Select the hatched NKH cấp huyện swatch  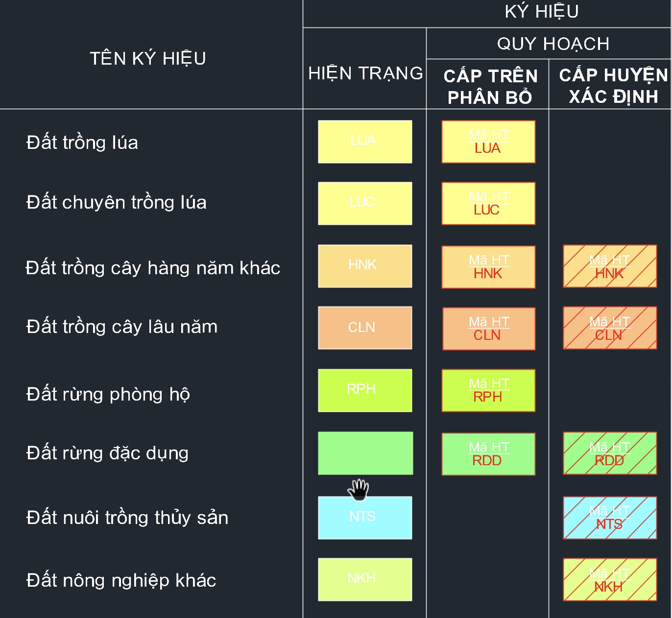[x=610, y=579]
